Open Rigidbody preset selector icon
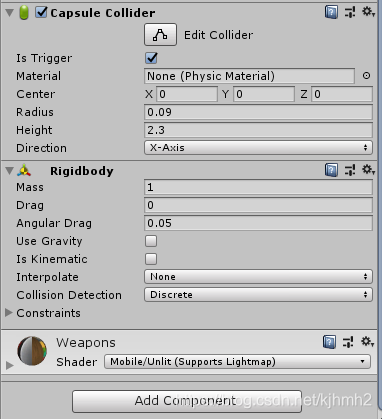 tap(350, 170)
